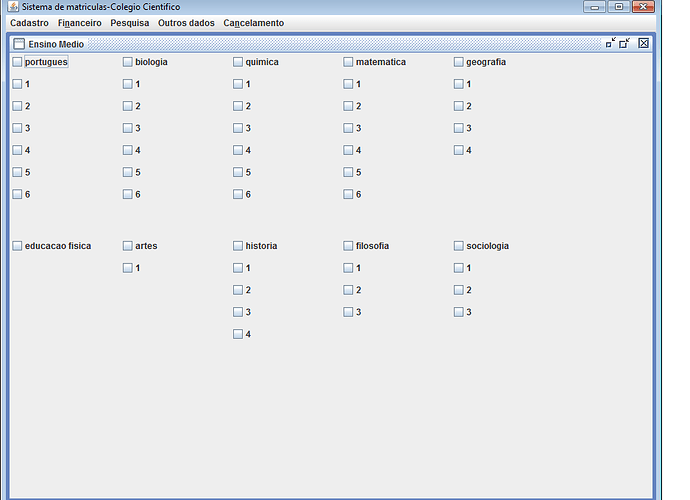Check option 2 under matematica

pos(352,106)
